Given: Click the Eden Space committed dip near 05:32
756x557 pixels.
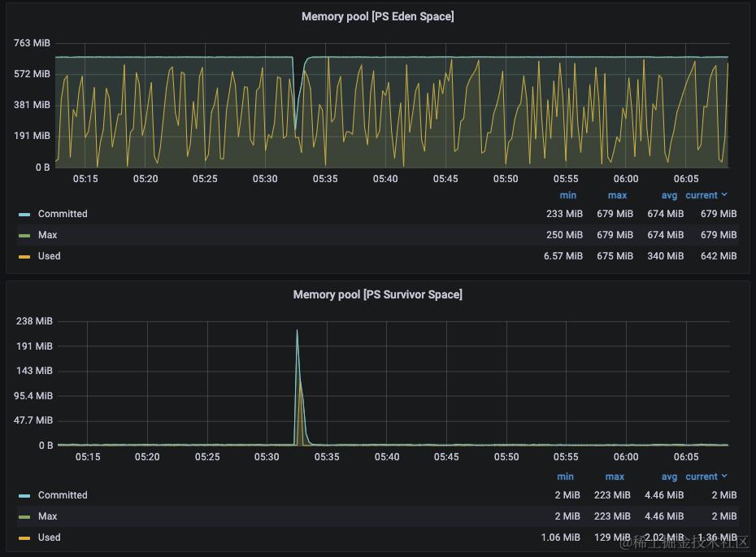Looking at the screenshot, I should click(296, 128).
